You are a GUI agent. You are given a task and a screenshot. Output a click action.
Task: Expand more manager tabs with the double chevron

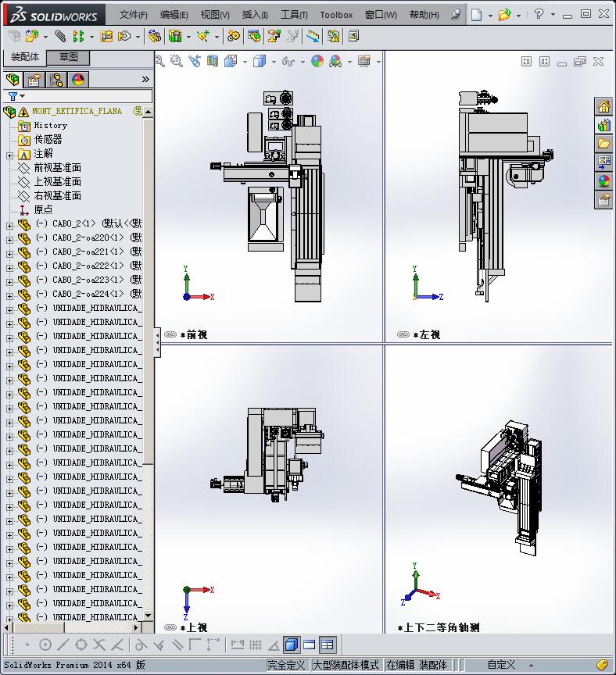145,79
